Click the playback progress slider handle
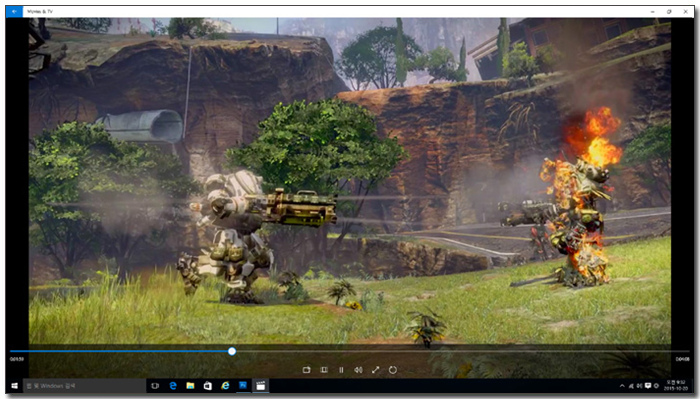The height and width of the screenshot is (399, 700). (x=232, y=351)
